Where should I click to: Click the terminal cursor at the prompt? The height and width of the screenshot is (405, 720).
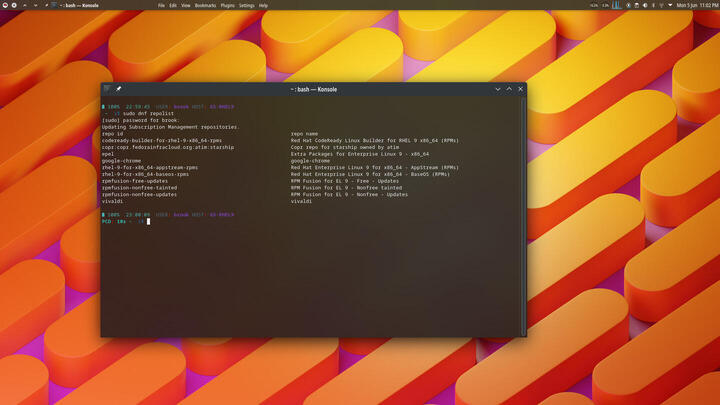point(148,221)
